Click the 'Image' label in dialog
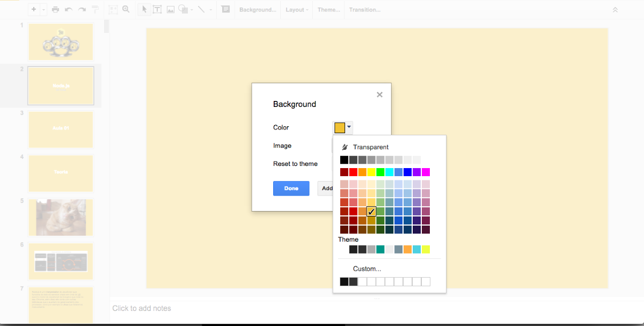The image size is (644, 326). 282,146
